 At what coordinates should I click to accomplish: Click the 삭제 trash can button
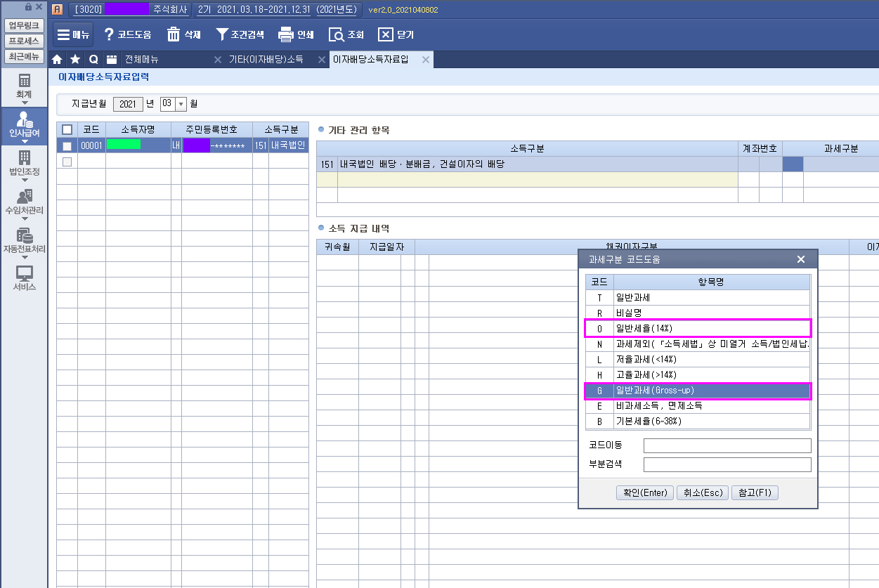tap(184, 34)
